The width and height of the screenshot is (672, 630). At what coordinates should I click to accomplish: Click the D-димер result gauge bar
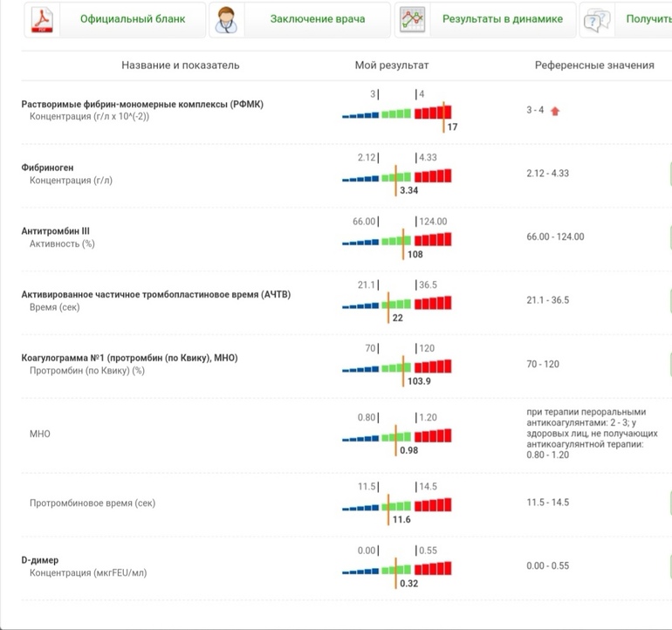pyautogui.click(x=397, y=569)
